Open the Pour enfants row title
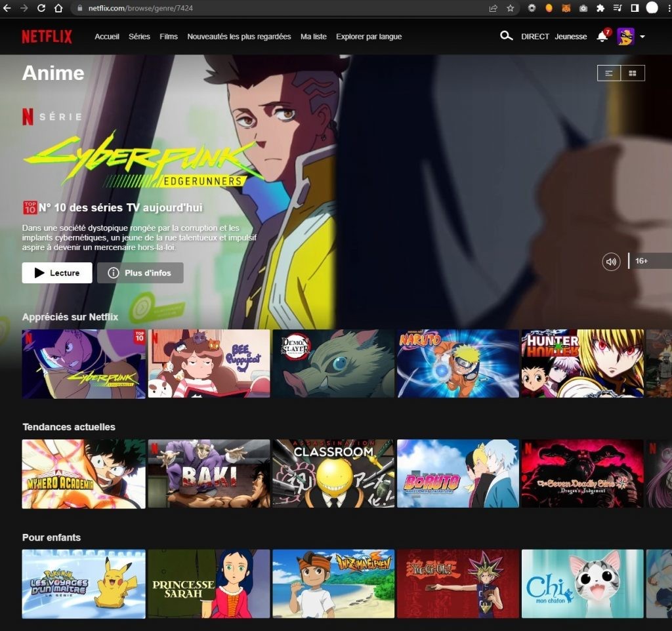 51,538
